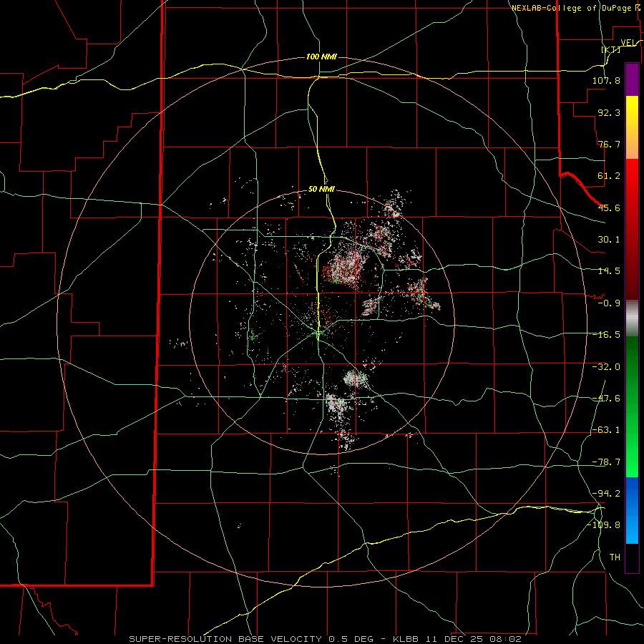644x644 pixels.
Task: Select the -109.8 velocity scale value
Action: [x=603, y=525]
